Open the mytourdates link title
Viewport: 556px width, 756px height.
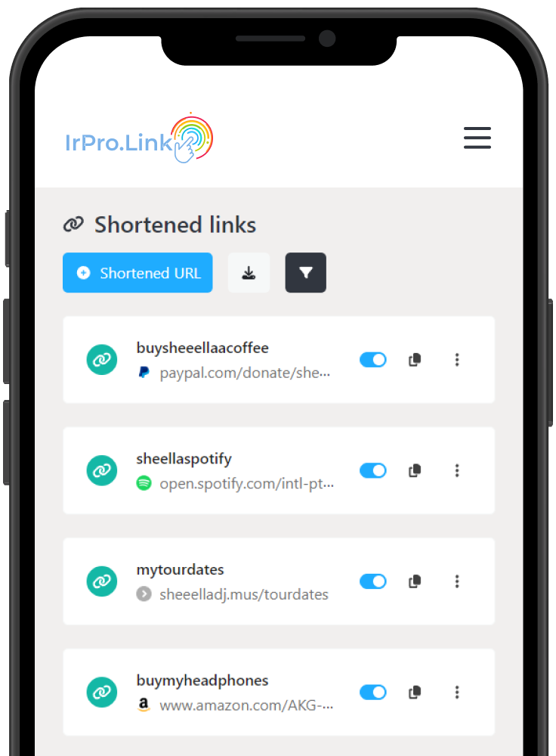pyautogui.click(x=181, y=569)
